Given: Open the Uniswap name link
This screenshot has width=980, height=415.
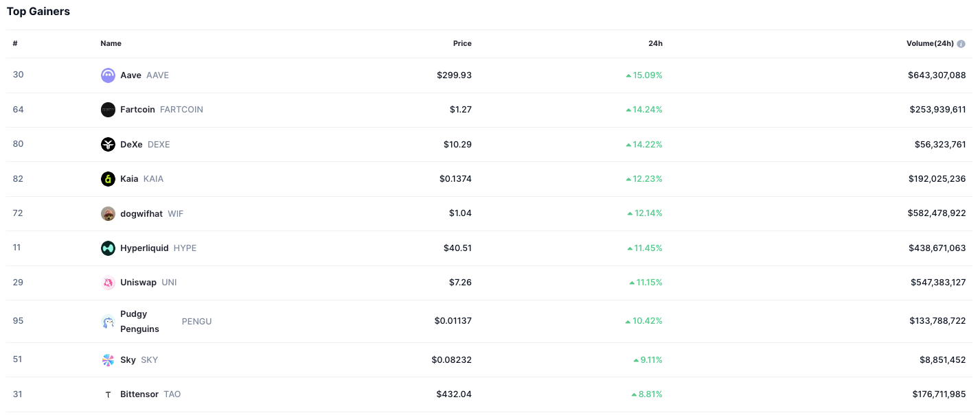Looking at the screenshot, I should (x=138, y=283).
